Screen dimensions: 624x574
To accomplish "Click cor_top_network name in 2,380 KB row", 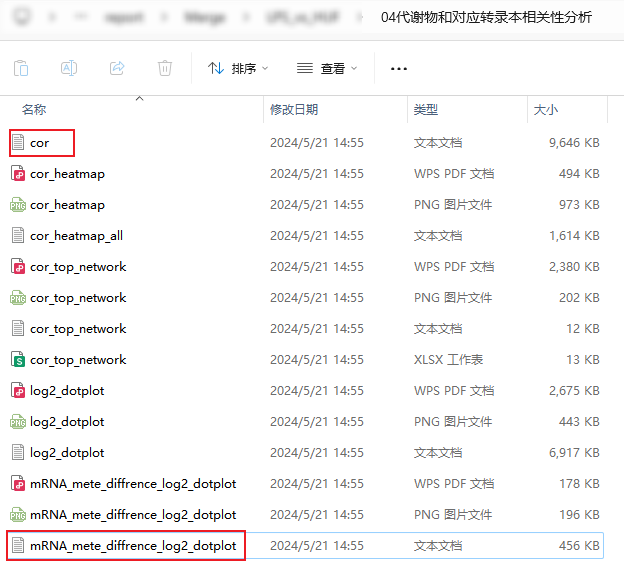I will (x=78, y=267).
